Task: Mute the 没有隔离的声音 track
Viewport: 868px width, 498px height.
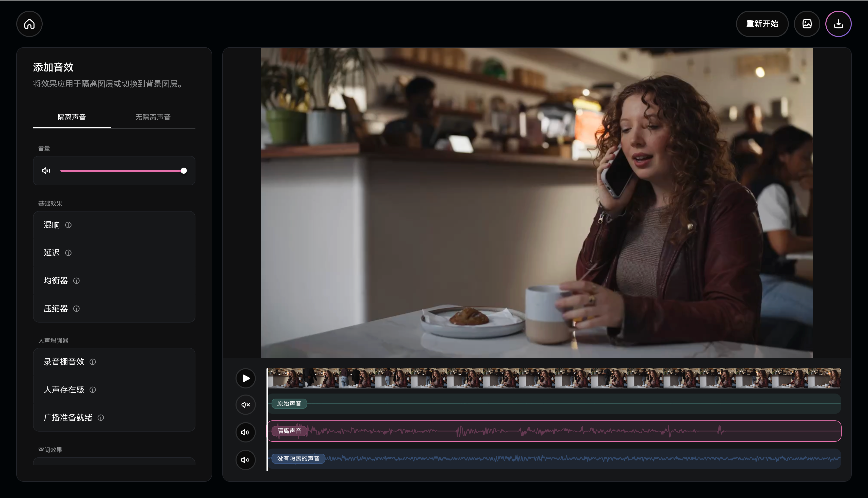Action: click(x=245, y=460)
